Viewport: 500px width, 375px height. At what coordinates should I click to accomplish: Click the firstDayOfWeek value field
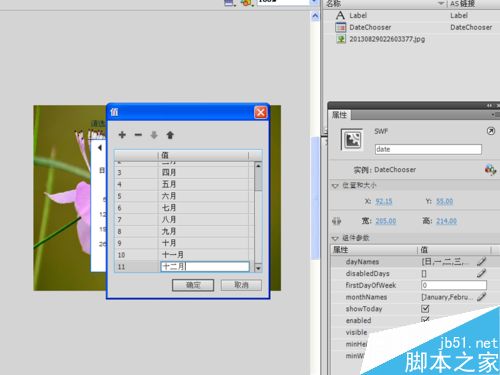tap(454, 285)
